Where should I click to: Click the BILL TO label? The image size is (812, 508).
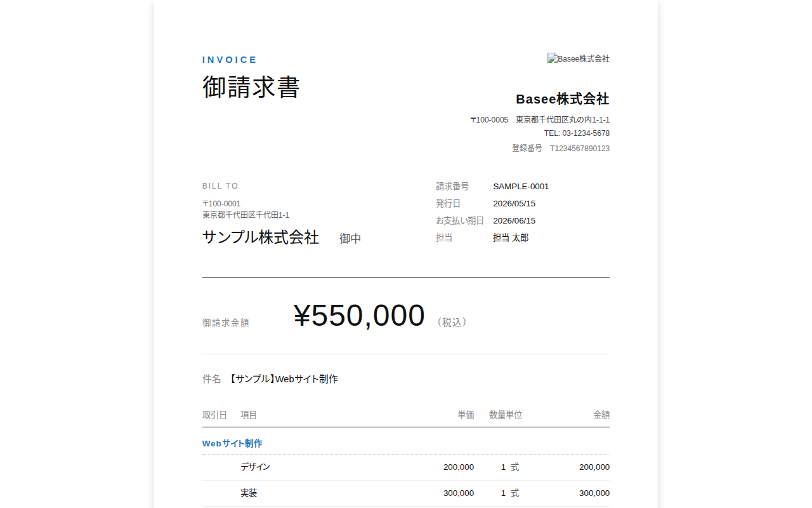pos(220,186)
